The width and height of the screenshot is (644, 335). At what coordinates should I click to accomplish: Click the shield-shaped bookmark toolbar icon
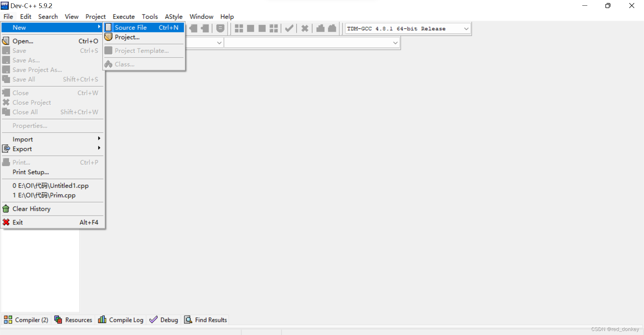220,29
